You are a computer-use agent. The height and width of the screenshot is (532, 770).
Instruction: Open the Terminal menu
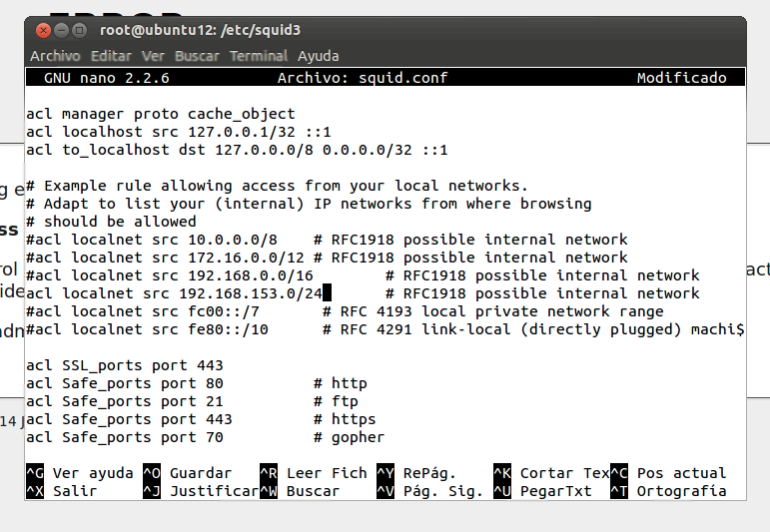click(259, 56)
